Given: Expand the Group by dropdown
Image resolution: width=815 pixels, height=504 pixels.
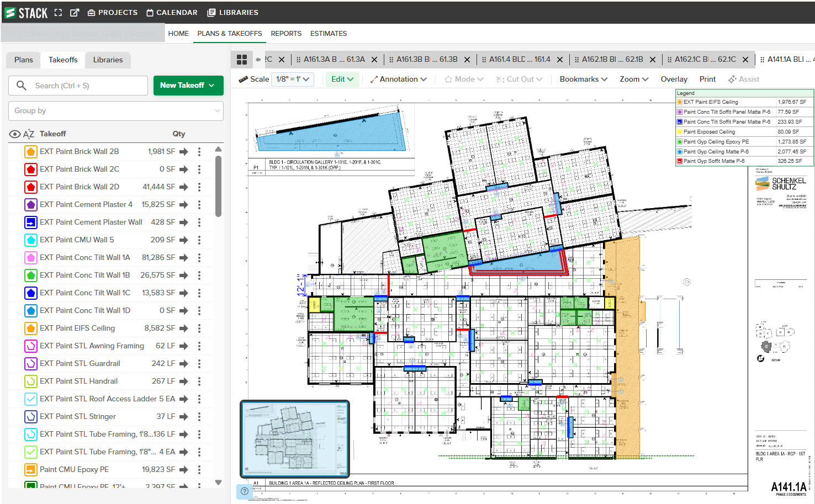Looking at the screenshot, I should (116, 111).
